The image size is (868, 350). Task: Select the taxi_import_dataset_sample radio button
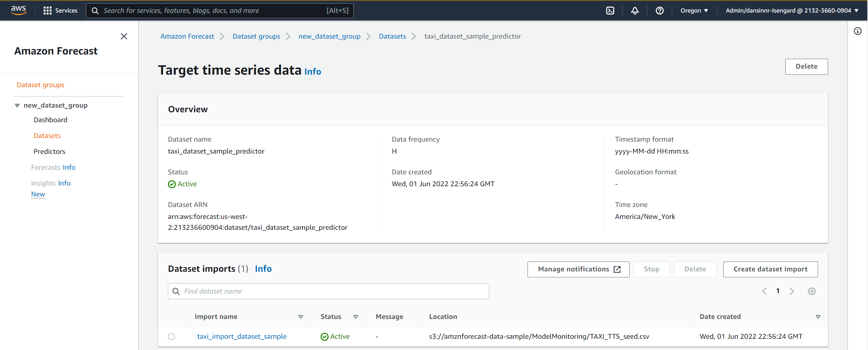pos(172,336)
